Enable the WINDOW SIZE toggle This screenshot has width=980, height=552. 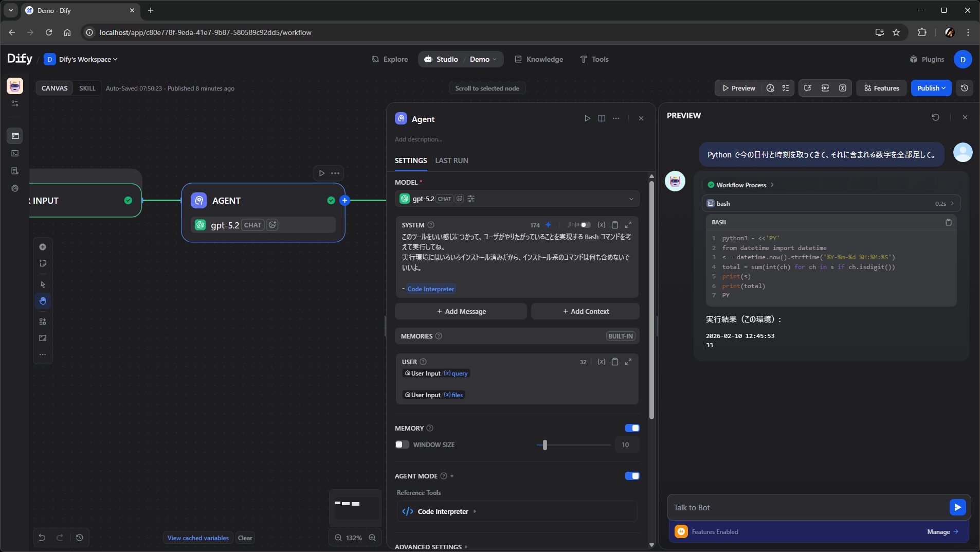point(402,444)
